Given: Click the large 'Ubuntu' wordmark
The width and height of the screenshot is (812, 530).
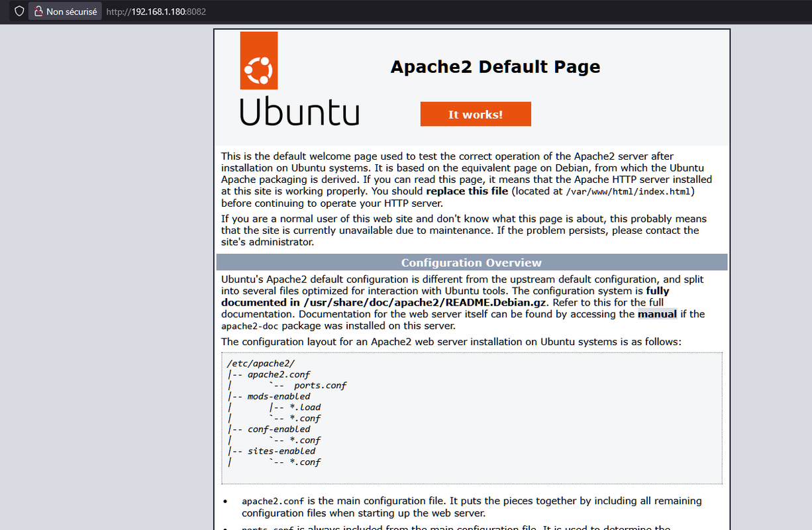Looking at the screenshot, I should point(299,112).
